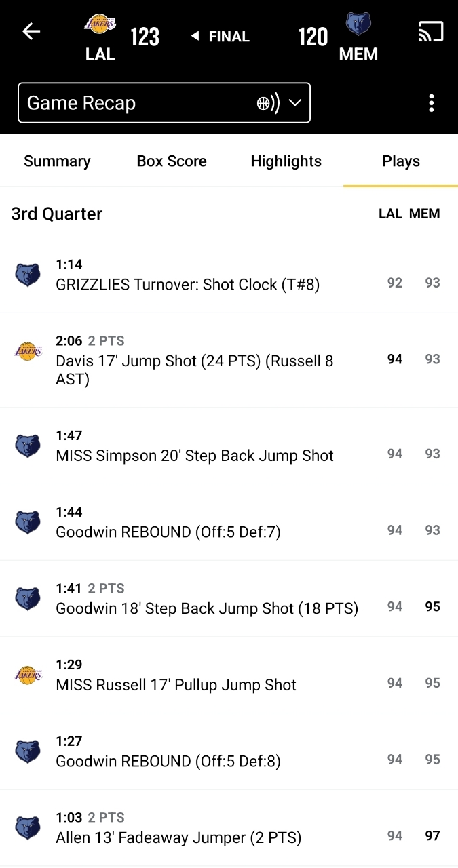This screenshot has width=458, height=868.
Task: Tap Grizzlies icon beside Allen fadeaway jumper
Action: point(28,828)
